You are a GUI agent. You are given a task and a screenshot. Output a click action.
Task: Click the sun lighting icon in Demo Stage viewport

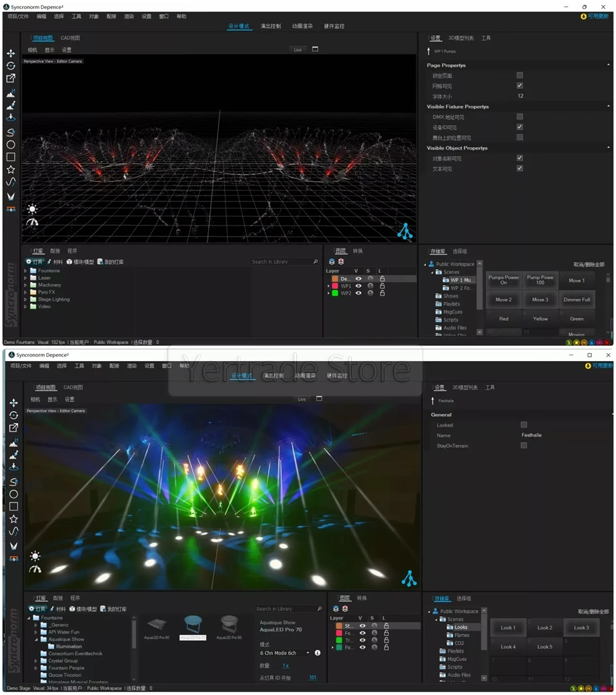point(35,556)
